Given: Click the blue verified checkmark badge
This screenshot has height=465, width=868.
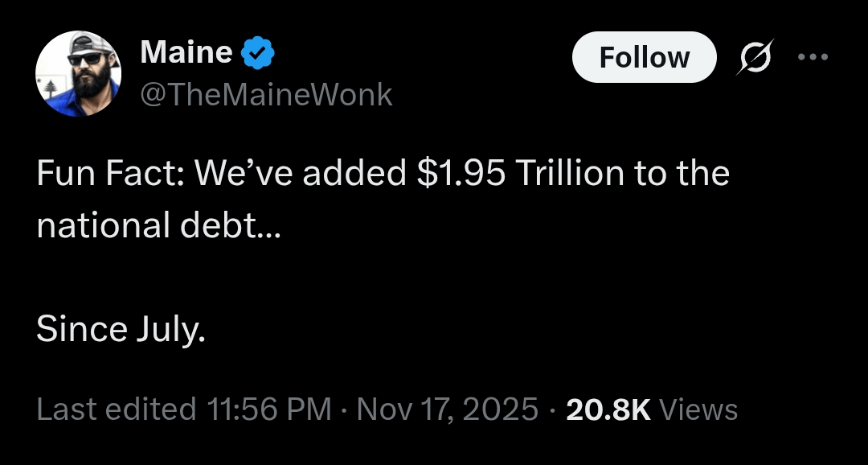Looking at the screenshot, I should (x=259, y=54).
